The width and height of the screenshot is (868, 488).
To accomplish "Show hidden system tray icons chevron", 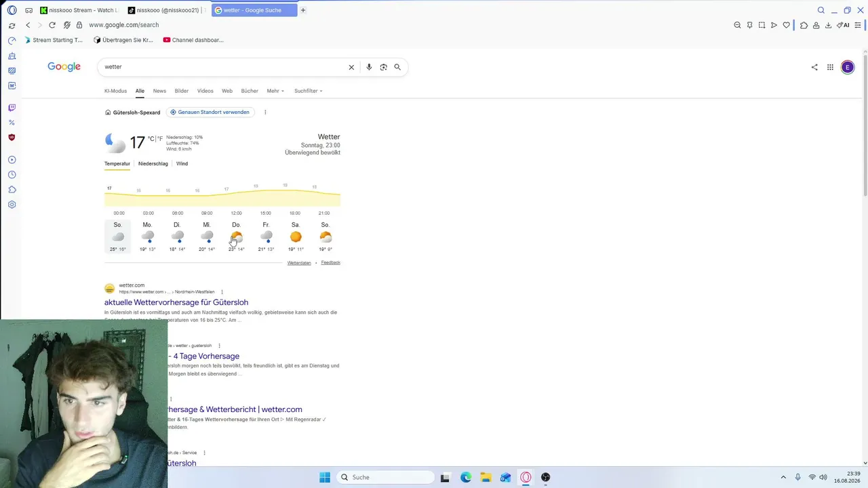I will 783,477.
